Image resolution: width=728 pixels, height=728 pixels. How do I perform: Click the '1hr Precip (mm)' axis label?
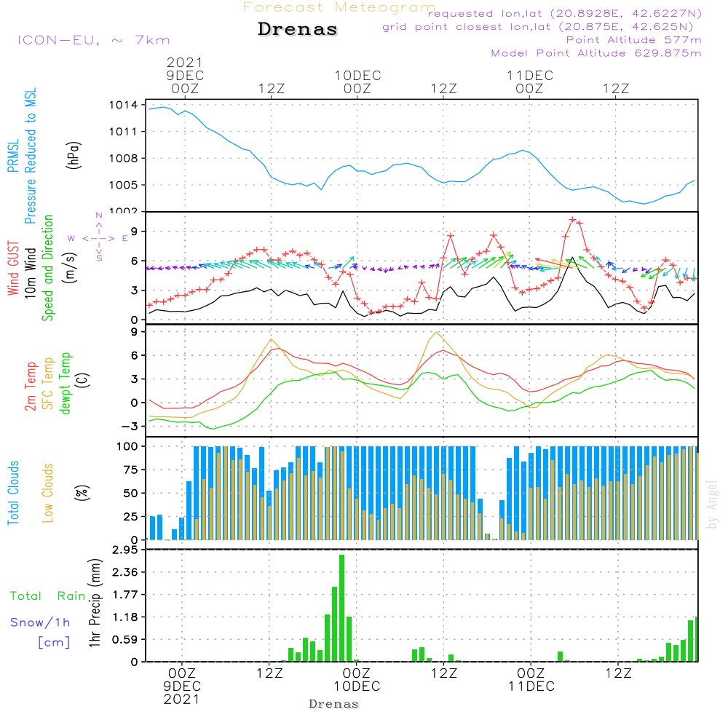coord(95,603)
